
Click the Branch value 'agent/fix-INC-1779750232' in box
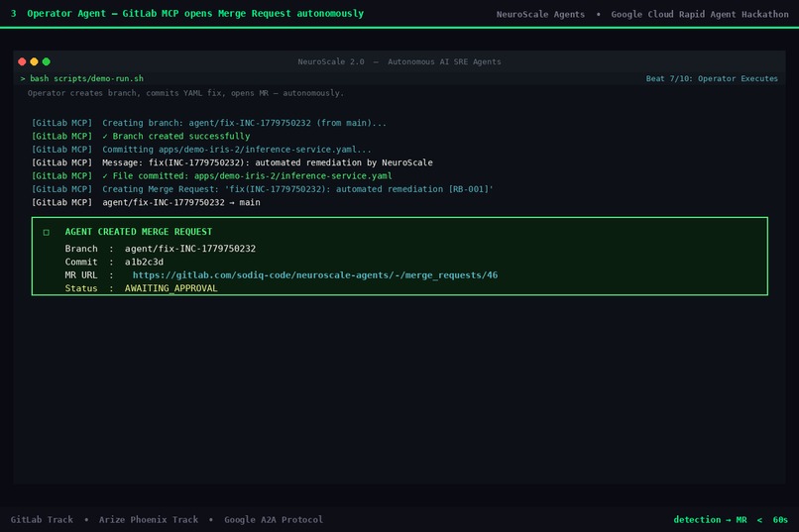pos(190,249)
